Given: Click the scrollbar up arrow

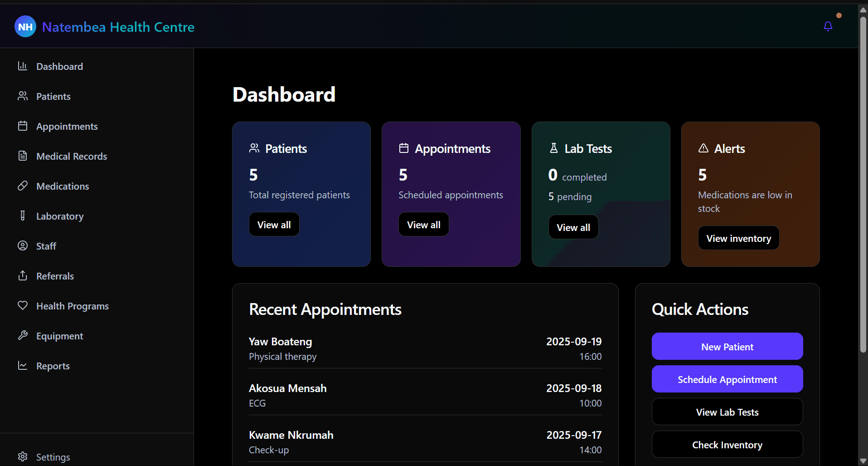Looking at the screenshot, I should pyautogui.click(x=863, y=10).
